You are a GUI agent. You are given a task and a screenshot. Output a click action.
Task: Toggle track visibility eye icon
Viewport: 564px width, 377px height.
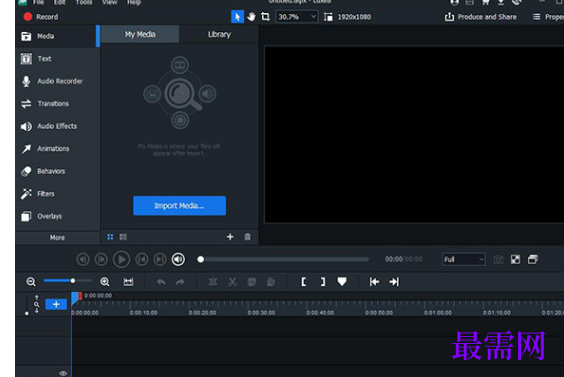click(63, 373)
